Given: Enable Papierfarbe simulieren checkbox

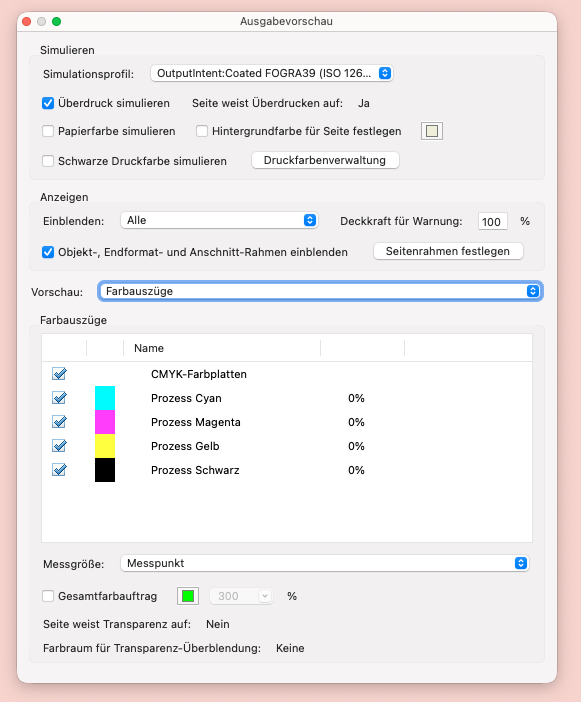Looking at the screenshot, I should [48, 131].
